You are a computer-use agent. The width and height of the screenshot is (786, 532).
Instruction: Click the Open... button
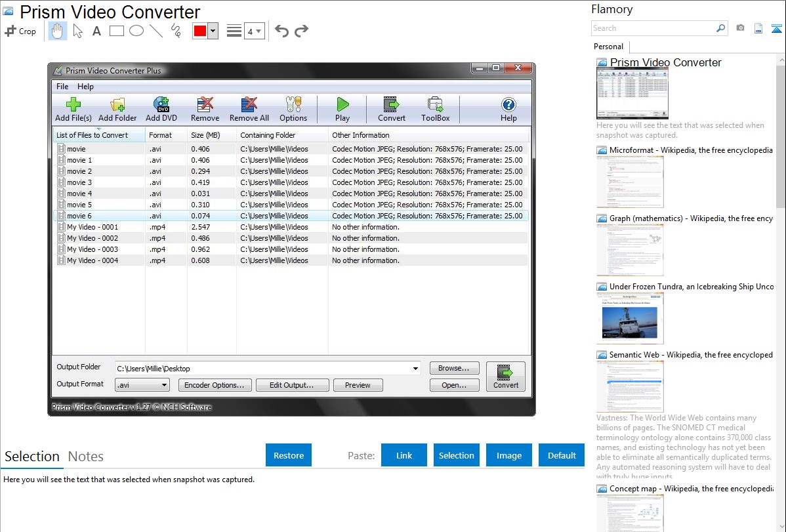454,385
